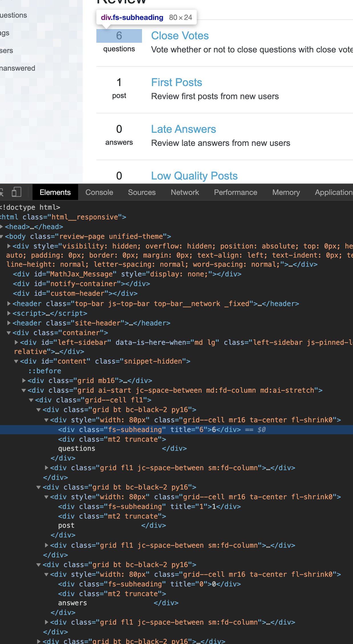Click the 'questions' label under the count

coord(119,49)
